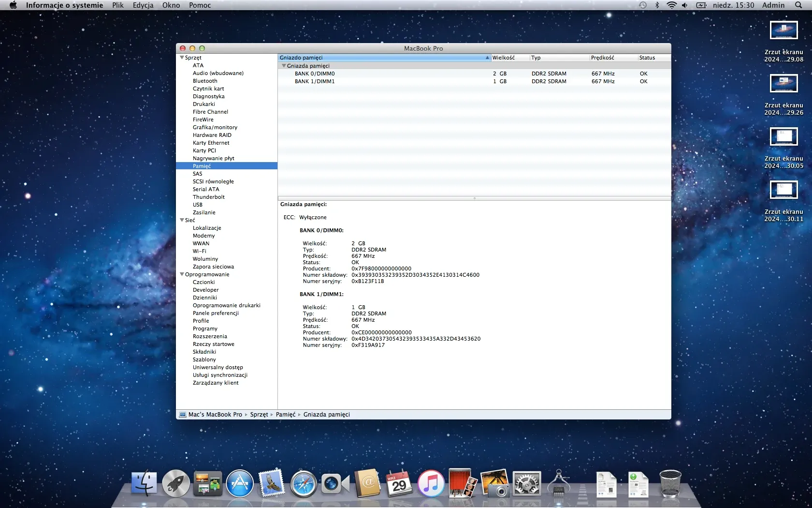Open the Address Book icon
Viewport: 812px width, 508px height.
(367, 483)
